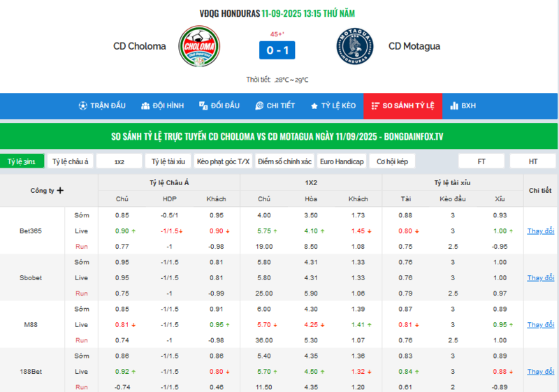Open the Đối Đầu tab

(x=219, y=106)
